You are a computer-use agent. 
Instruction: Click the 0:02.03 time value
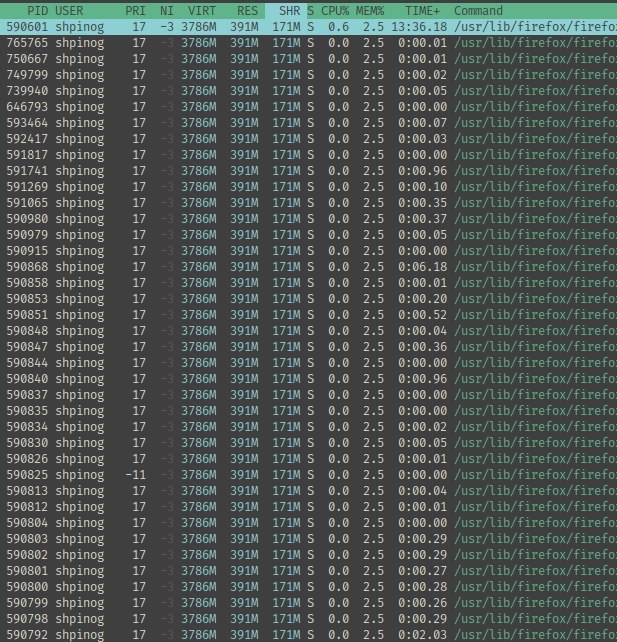coord(422,634)
